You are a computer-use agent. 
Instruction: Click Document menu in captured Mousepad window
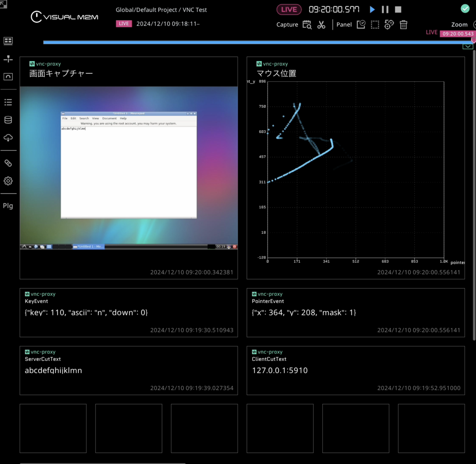tap(109, 118)
